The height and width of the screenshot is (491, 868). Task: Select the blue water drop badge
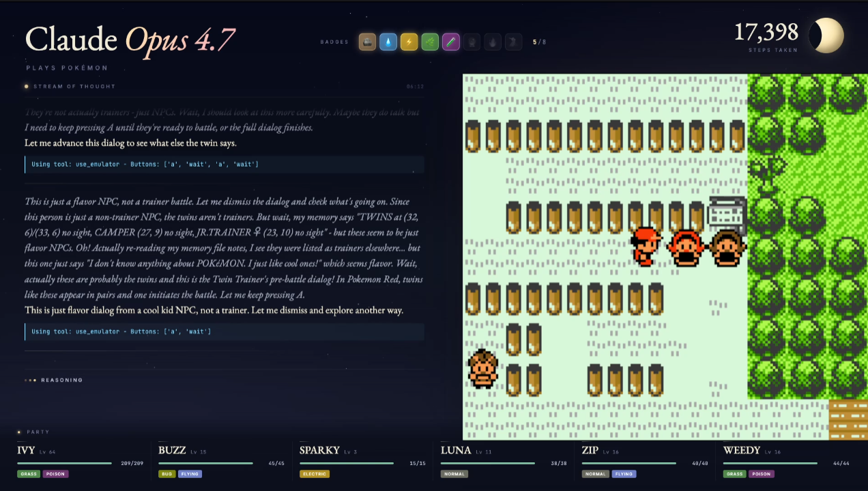coord(388,42)
